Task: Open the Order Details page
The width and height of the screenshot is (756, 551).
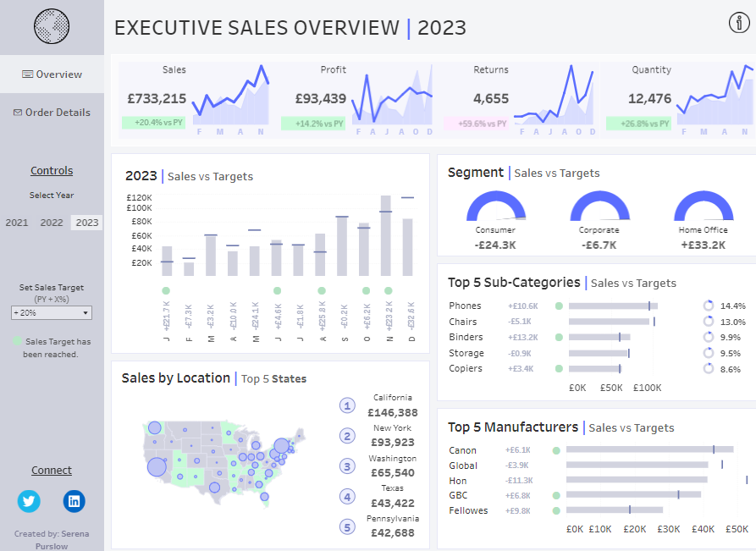Action: (52, 113)
